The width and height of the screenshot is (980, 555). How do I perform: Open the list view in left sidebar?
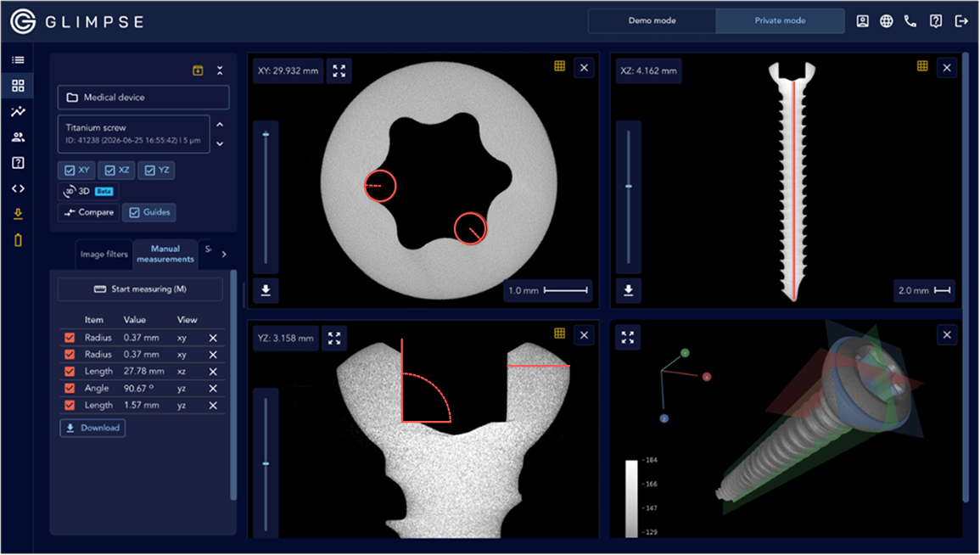pyautogui.click(x=18, y=60)
